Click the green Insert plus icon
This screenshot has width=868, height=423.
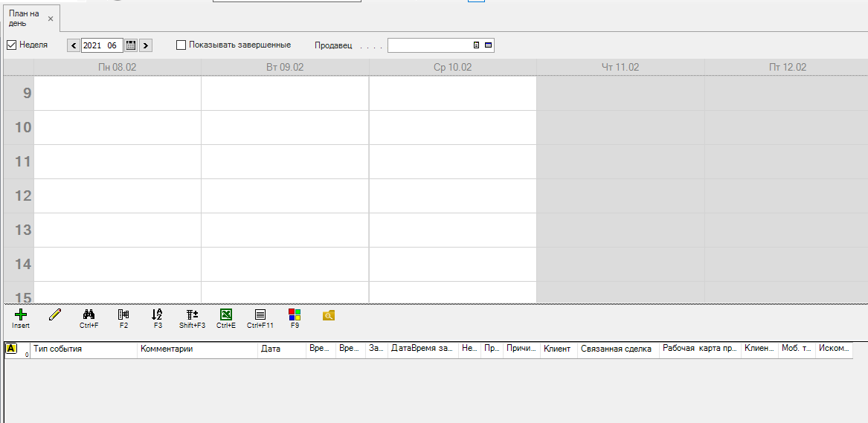click(21, 315)
